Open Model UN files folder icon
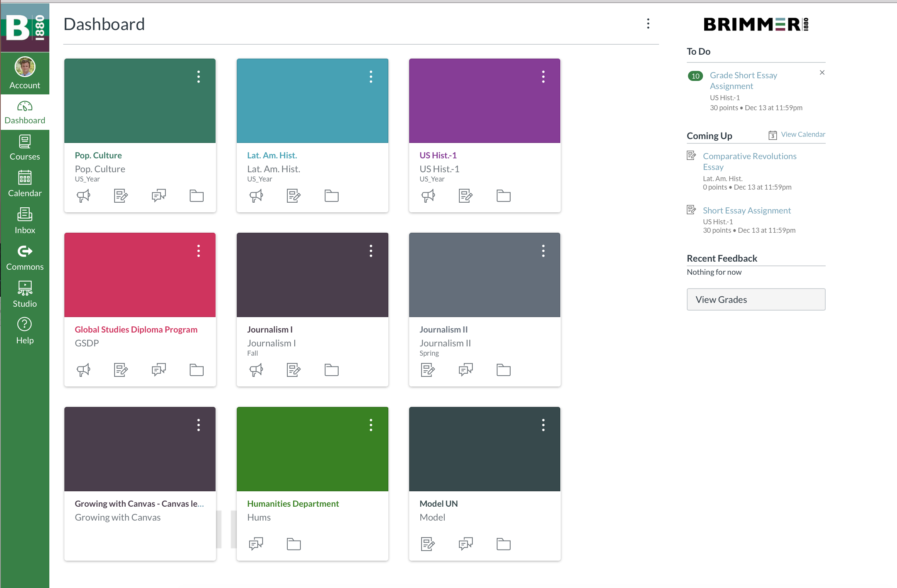Screen dimensions: 897x588 pos(503,544)
